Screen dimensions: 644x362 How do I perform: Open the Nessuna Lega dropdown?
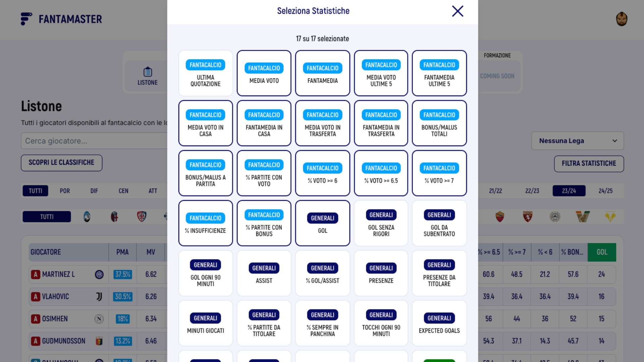[x=578, y=141]
